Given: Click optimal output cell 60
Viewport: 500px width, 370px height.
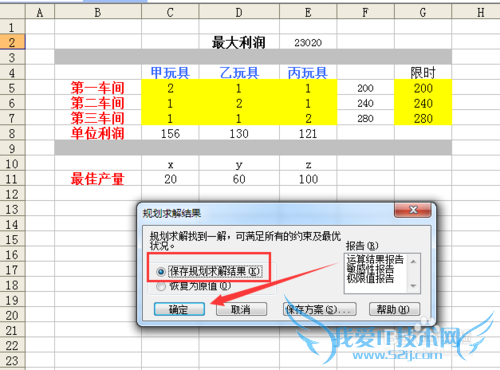Looking at the screenshot, I should tap(239, 179).
